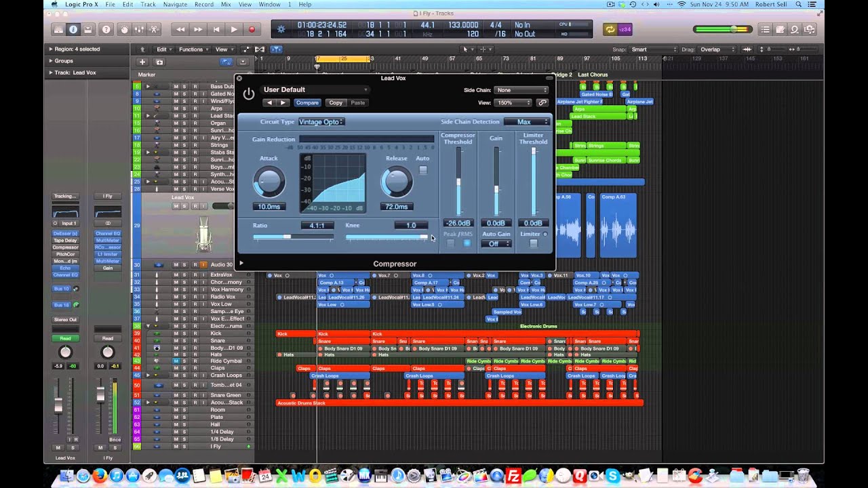The image size is (868, 488).
Task: Mute the Kick track
Action: click(x=176, y=333)
